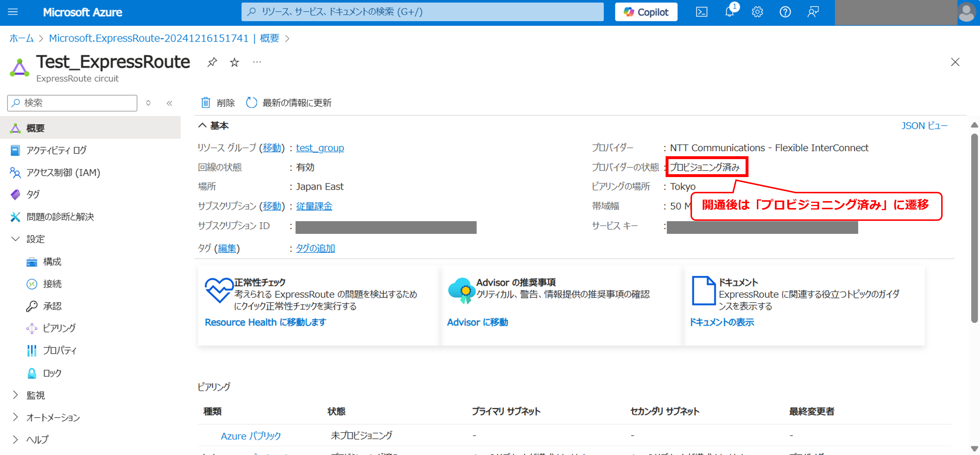Open the Azure portal hamburger menu
This screenshot has width=980, height=455.
pos(13,12)
